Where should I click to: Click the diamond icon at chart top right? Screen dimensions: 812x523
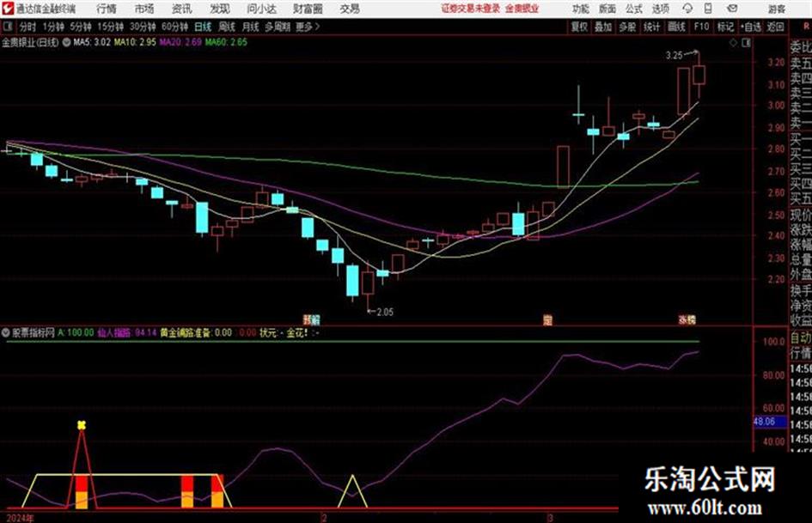coord(733,43)
